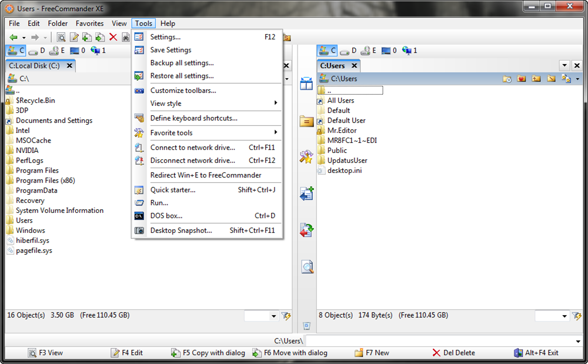The height and width of the screenshot is (364, 588).
Task: Choose Quick starter... menu entry
Action: (x=207, y=190)
